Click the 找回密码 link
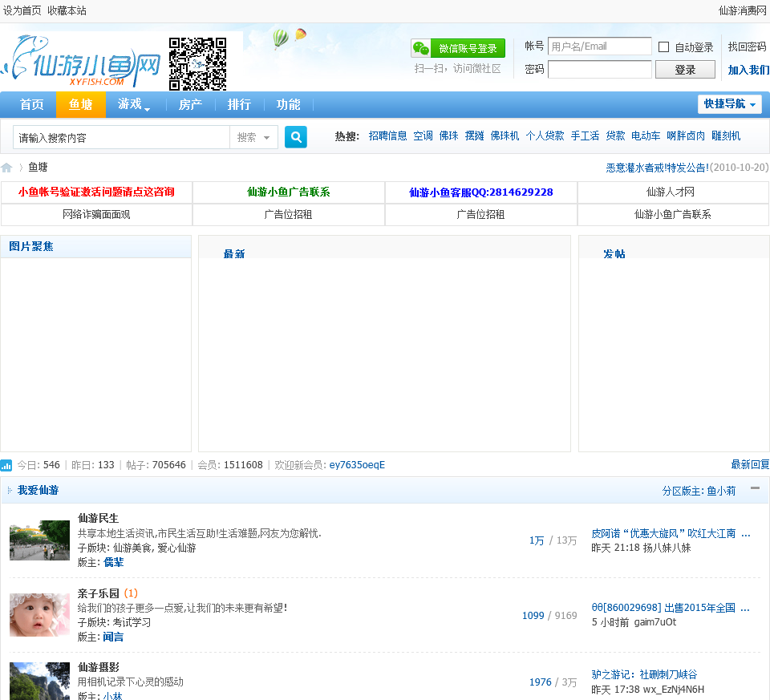Viewport: 770px width, 700px height. click(747, 47)
